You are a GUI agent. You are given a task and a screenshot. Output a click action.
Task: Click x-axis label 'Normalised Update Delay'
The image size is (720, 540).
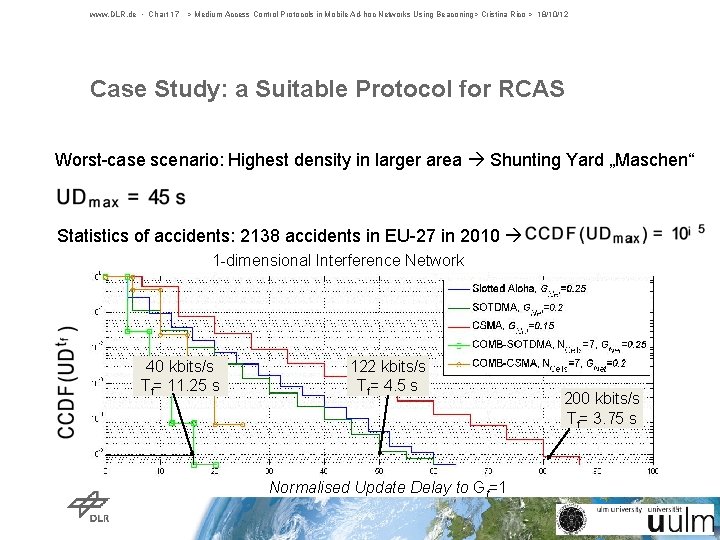388,487
